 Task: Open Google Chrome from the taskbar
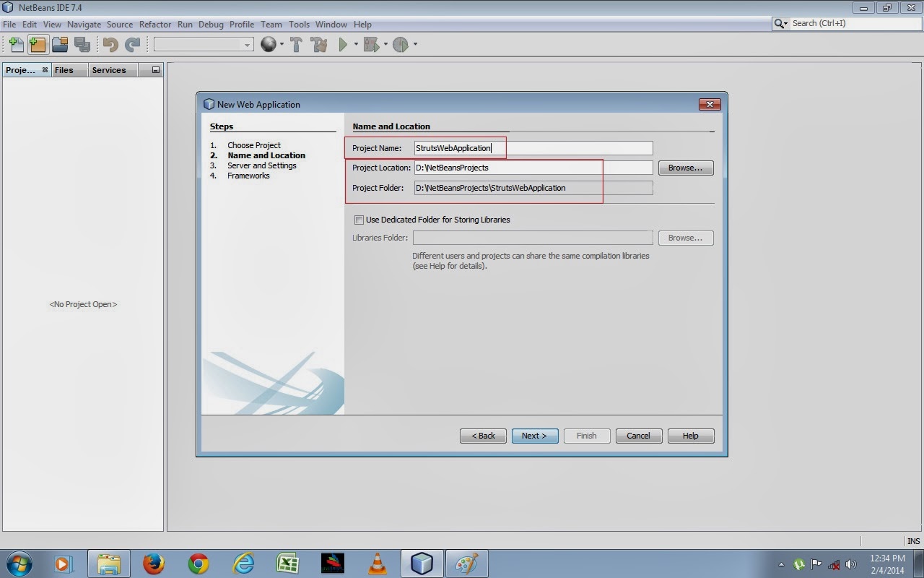(199, 564)
